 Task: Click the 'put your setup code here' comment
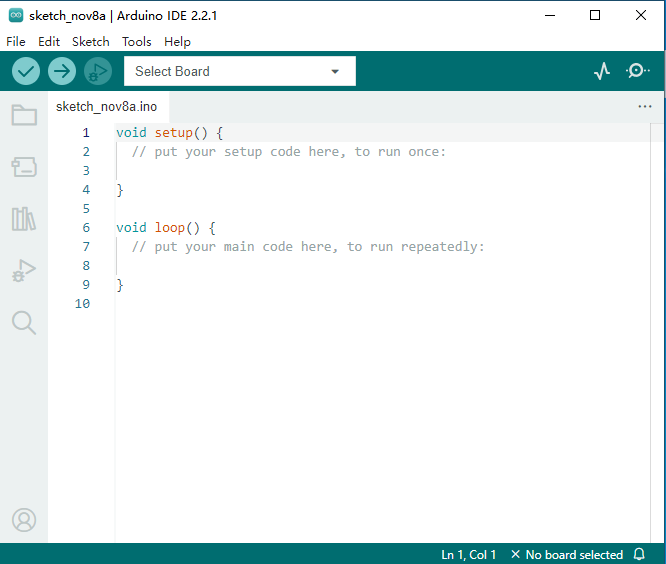click(289, 152)
